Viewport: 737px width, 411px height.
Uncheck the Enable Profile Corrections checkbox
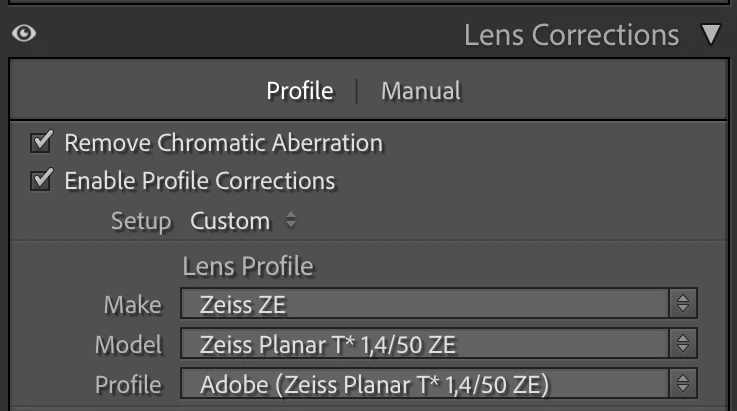click(x=41, y=180)
